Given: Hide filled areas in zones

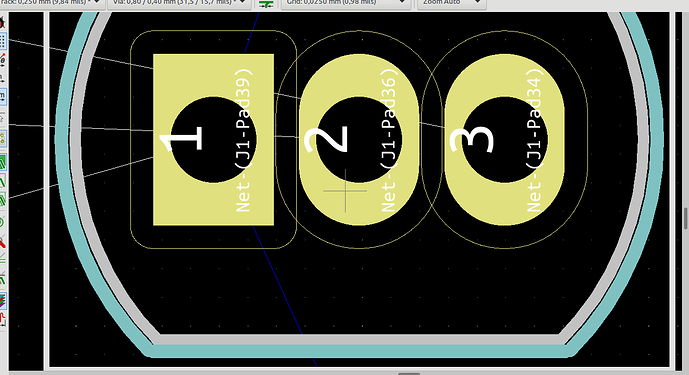Looking at the screenshot, I should click(x=2, y=181).
